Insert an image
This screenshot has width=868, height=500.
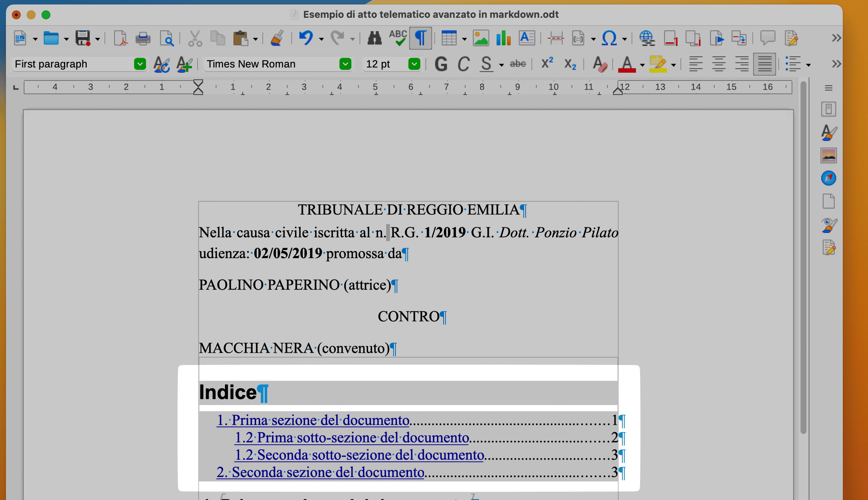(x=481, y=38)
